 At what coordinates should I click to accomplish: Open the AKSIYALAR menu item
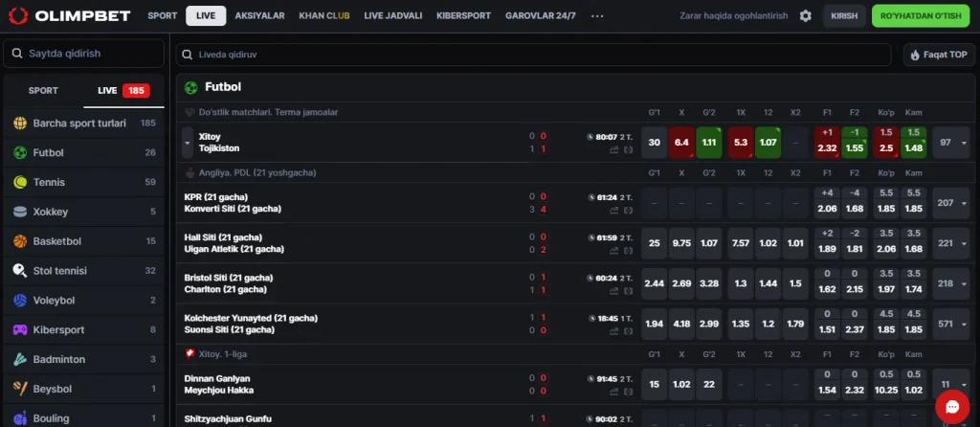tap(260, 15)
